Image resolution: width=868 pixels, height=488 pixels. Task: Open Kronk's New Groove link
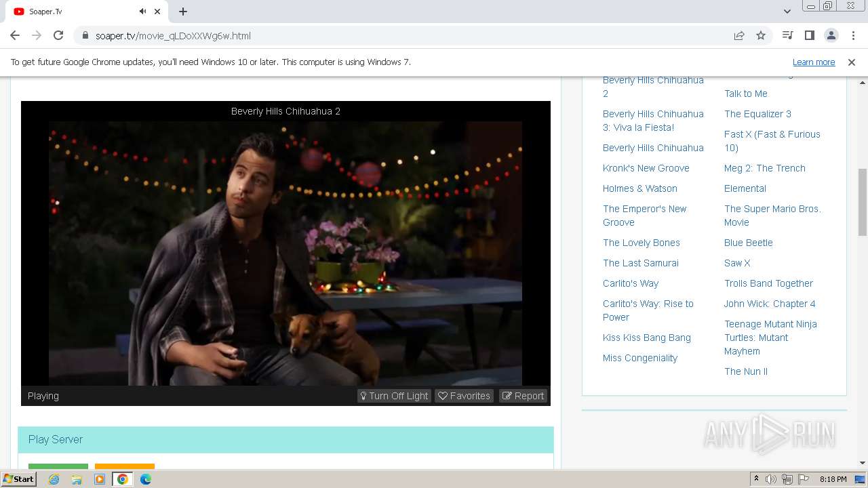pyautogui.click(x=646, y=168)
